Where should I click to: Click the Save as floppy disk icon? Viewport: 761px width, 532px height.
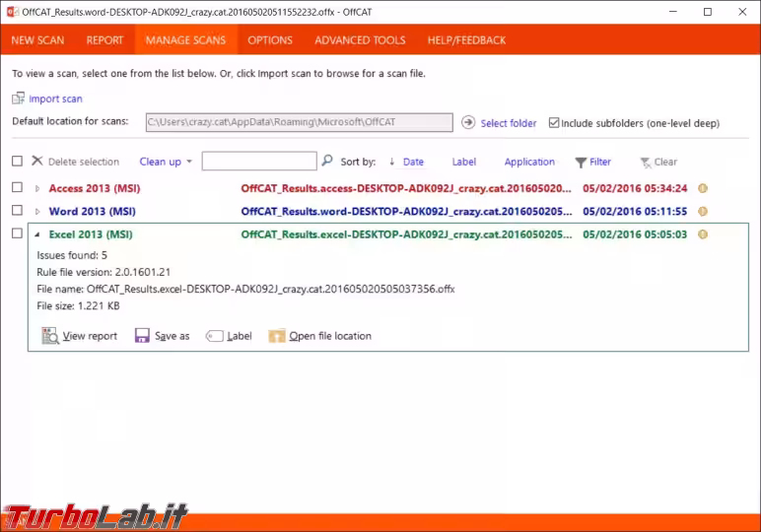[142, 336]
